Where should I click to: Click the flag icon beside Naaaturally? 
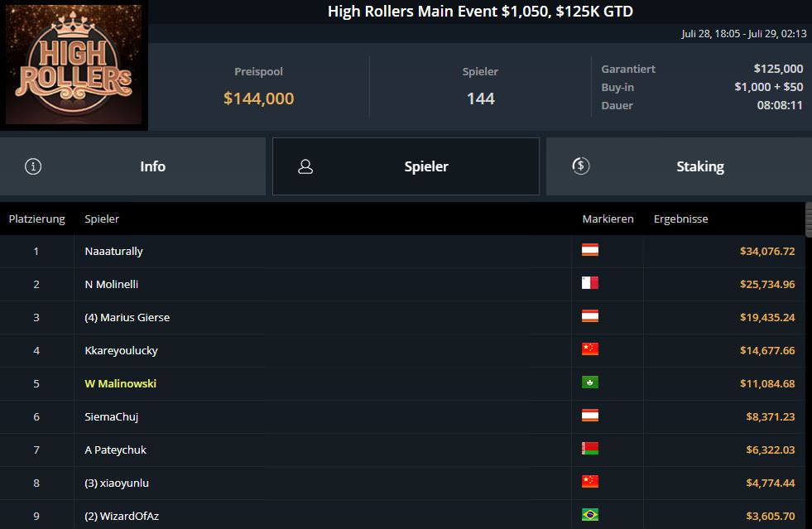click(x=589, y=250)
